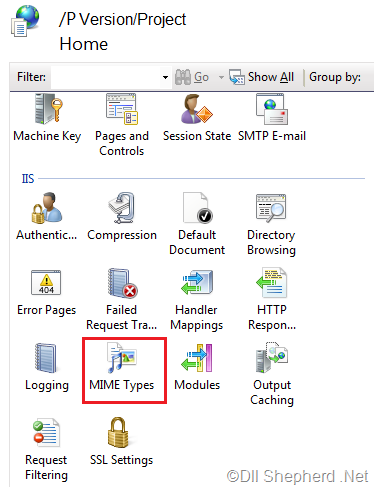Viewport: 374px width, 487px height.
Task: Click inside the Filter text field
Action: (x=106, y=77)
